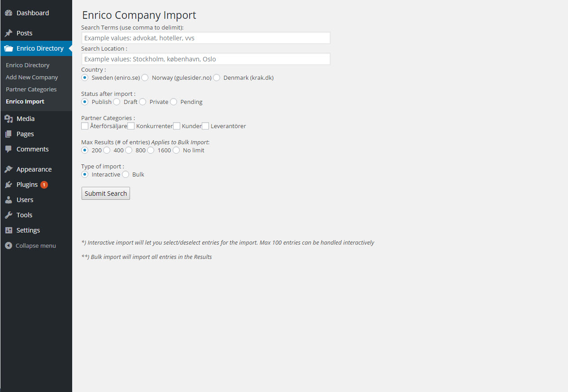568x392 pixels.
Task: Click the Bulk import footnote text
Action: pyautogui.click(x=147, y=257)
